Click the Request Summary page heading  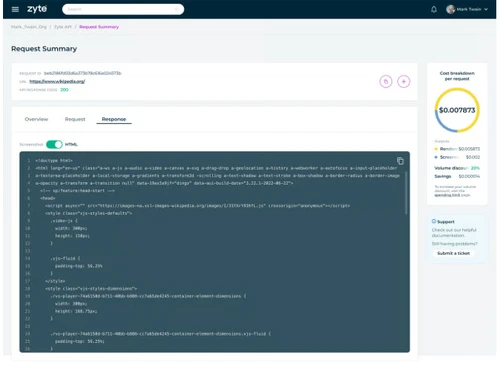[x=44, y=49]
